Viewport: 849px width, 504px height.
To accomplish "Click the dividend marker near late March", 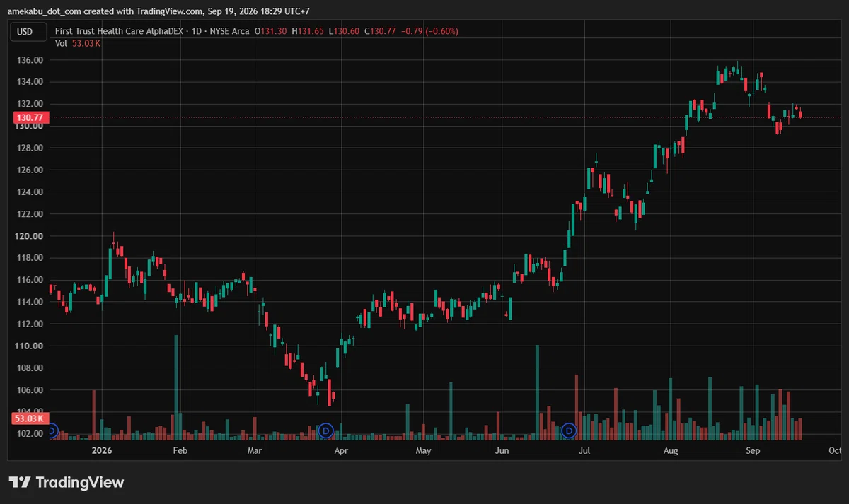I will coord(325,430).
